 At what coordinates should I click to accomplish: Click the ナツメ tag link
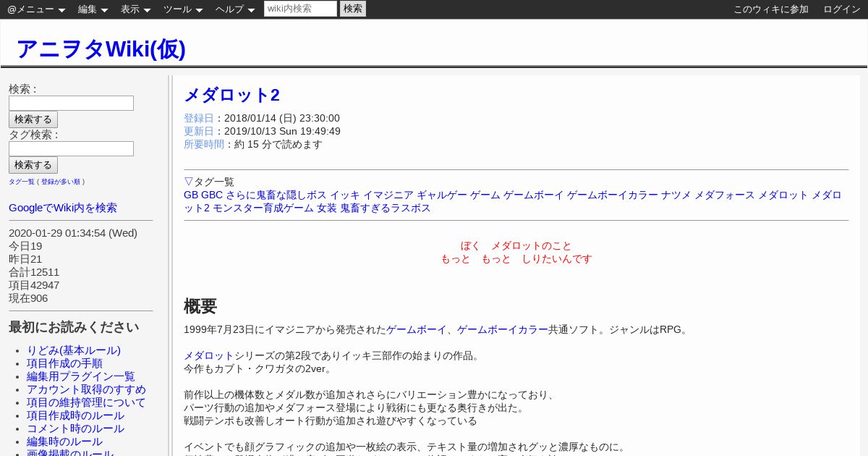coord(676,195)
